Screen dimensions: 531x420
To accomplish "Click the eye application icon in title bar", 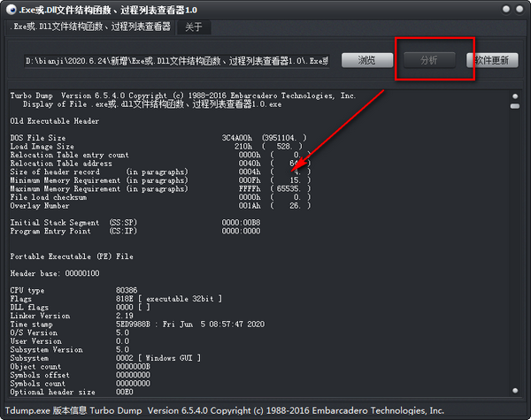I will click(x=12, y=10).
